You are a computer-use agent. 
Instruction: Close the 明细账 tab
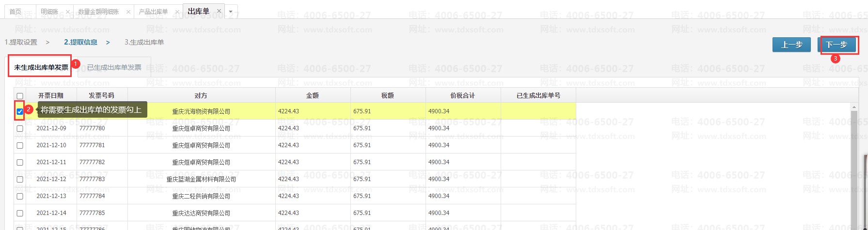pos(67,12)
